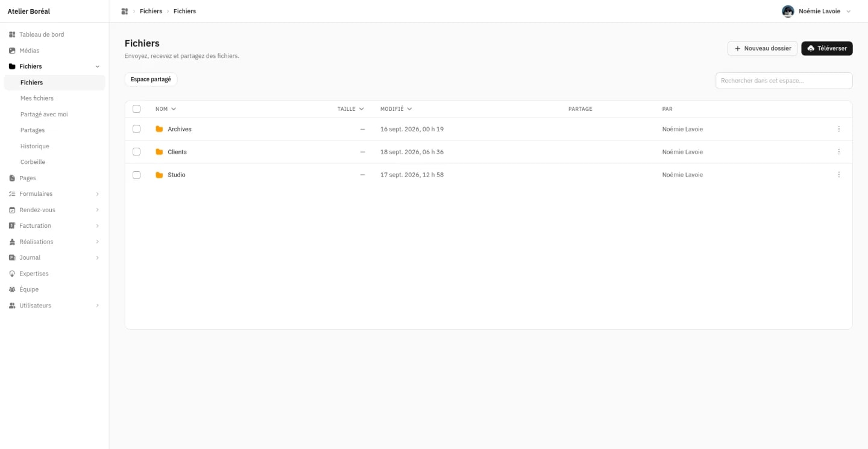The width and height of the screenshot is (868, 449).
Task: Go to Mes fichiers in sidebar
Action: coord(37,98)
